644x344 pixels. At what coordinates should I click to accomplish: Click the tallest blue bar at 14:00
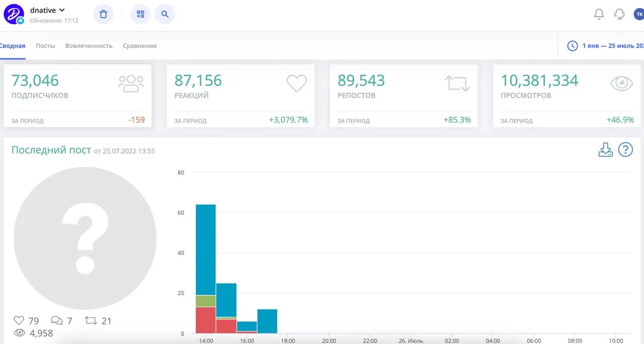click(x=206, y=249)
